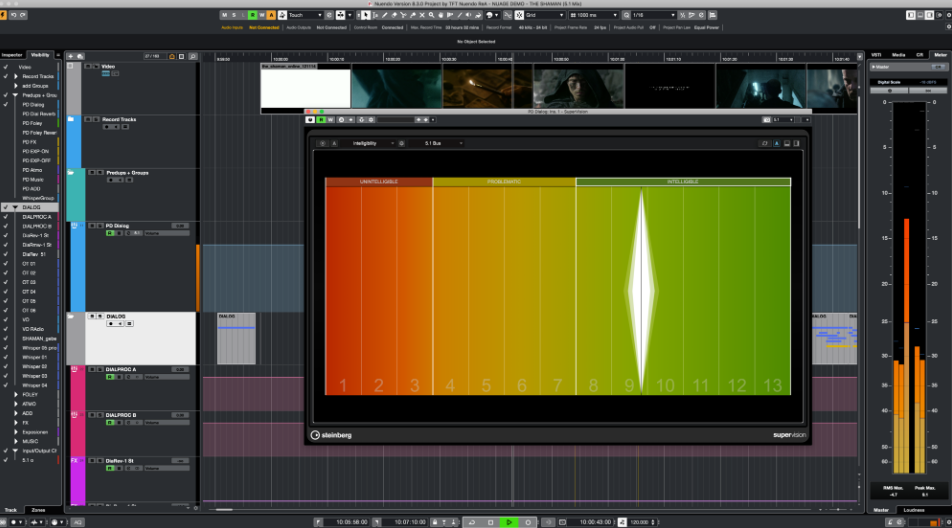Viewport: 952px width, 528px height.
Task: Click the Undo arrow icon
Action: [13, 15]
